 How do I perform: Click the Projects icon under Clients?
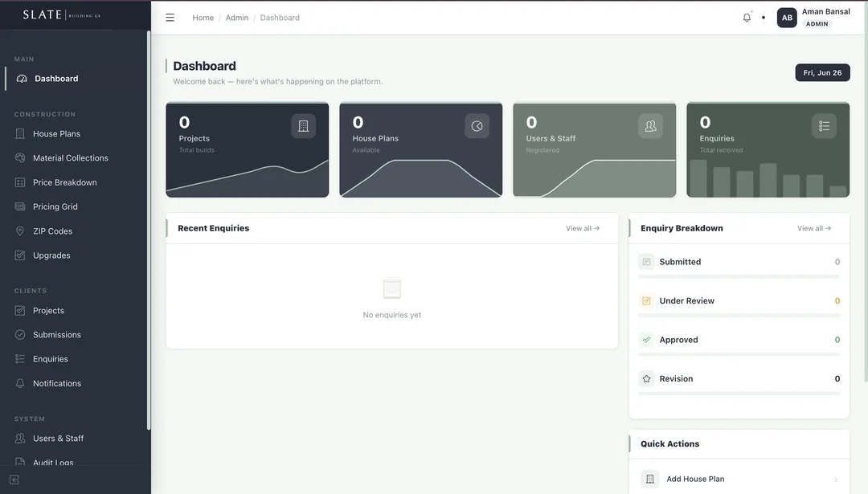tap(20, 310)
